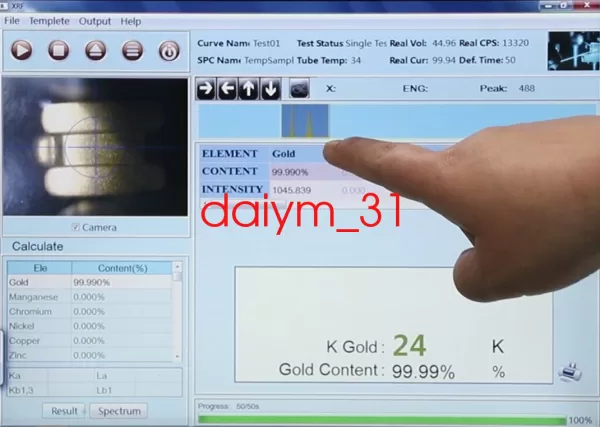This screenshot has height=427, width=600.
Task: Click the Gold Content 99.99% value
Action: (x=423, y=371)
